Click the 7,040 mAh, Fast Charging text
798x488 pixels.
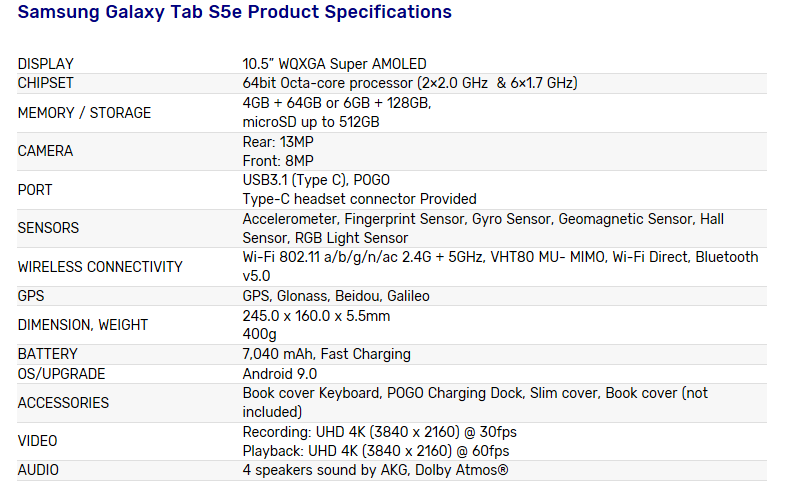pyautogui.click(x=326, y=354)
